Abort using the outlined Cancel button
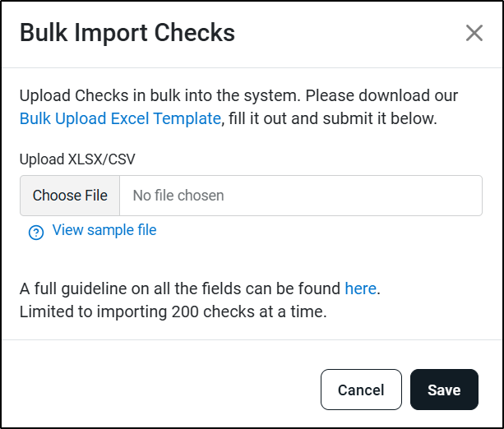Viewport: 504px width, 429px height. 361,390
